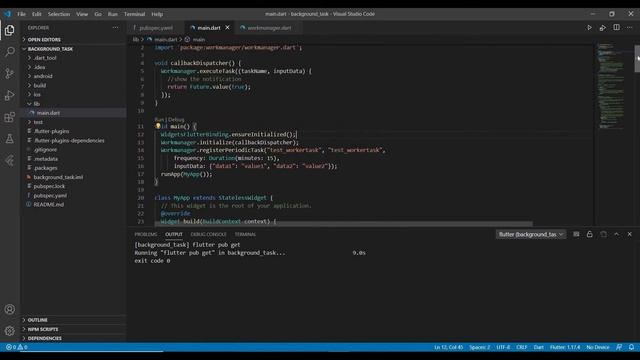Click the Run code lens above main
Screen dimensions: 640x360
pyautogui.click(x=159, y=120)
